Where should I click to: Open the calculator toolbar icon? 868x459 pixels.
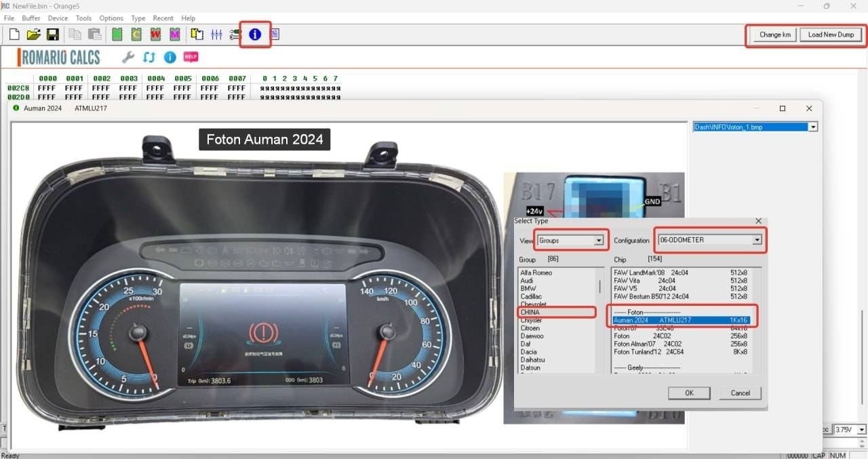pyautogui.click(x=275, y=35)
